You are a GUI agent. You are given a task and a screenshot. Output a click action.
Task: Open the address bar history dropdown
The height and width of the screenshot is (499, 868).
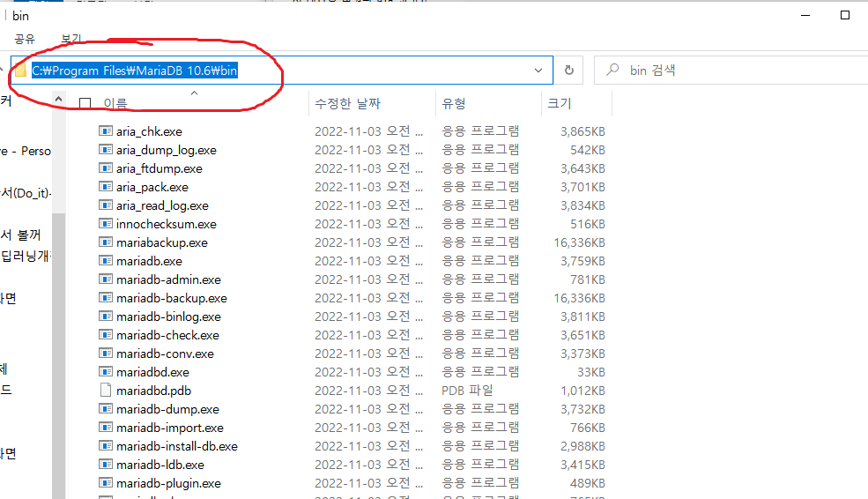click(x=538, y=71)
